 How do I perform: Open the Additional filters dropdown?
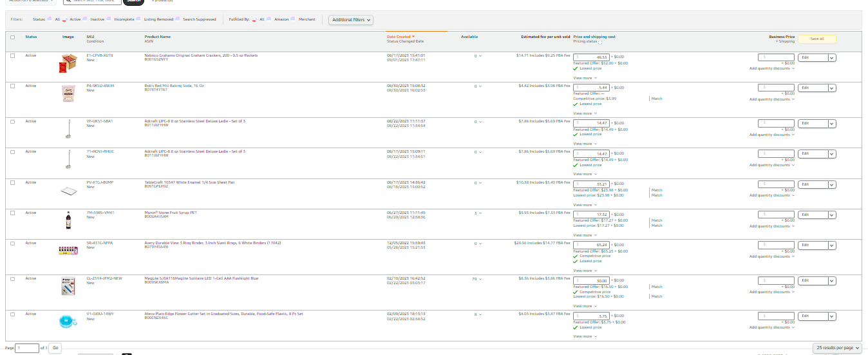click(x=350, y=19)
